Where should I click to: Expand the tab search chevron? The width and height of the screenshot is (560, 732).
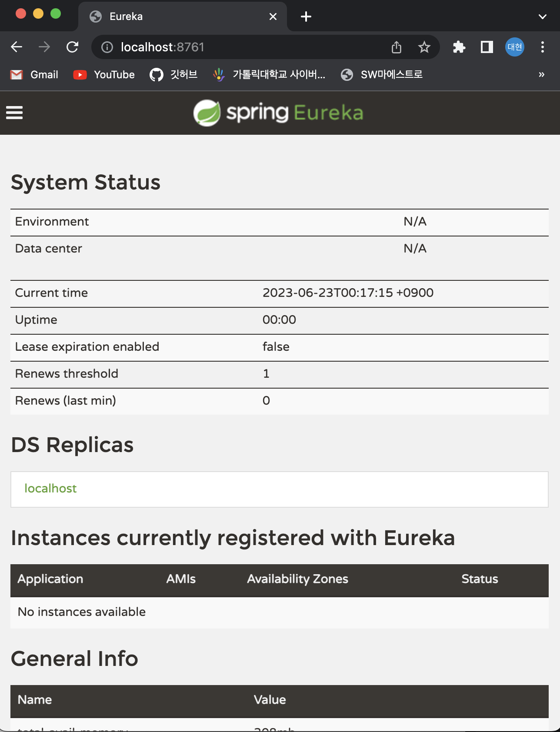543,17
